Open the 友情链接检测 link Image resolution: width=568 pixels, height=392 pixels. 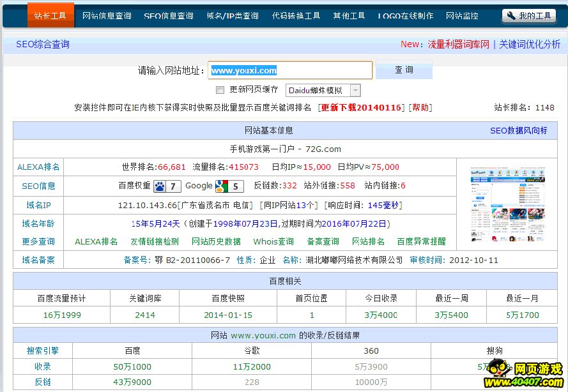155,241
